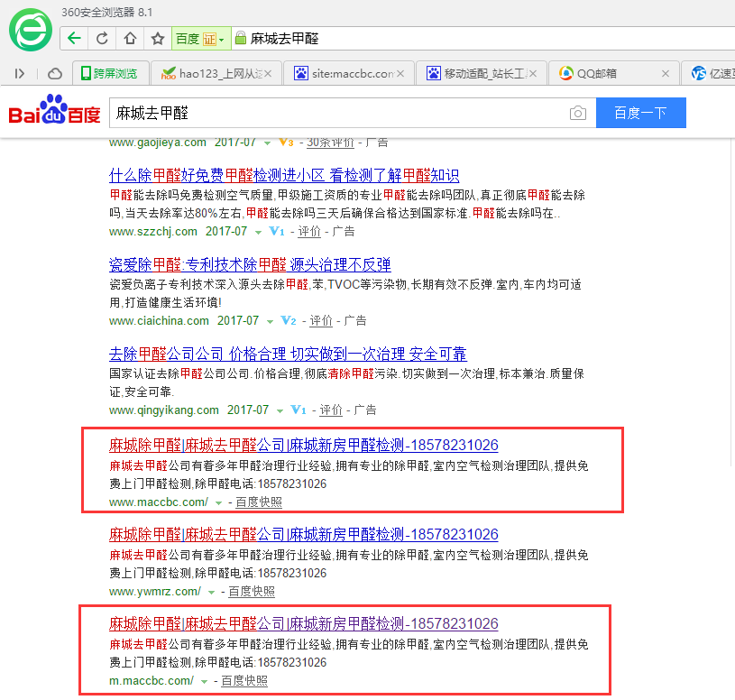Open 麻城除甲醛 result from www.maccbc.com
735x700 pixels.
[x=304, y=445]
